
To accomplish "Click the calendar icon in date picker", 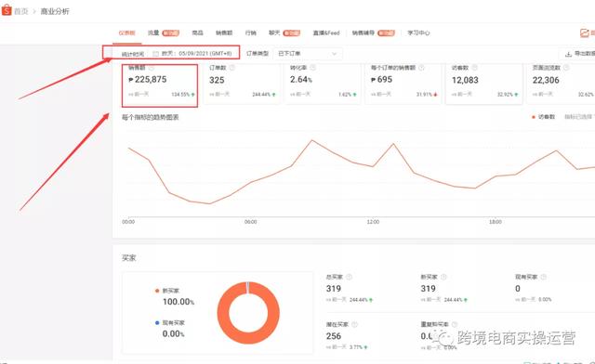I will pos(155,54).
